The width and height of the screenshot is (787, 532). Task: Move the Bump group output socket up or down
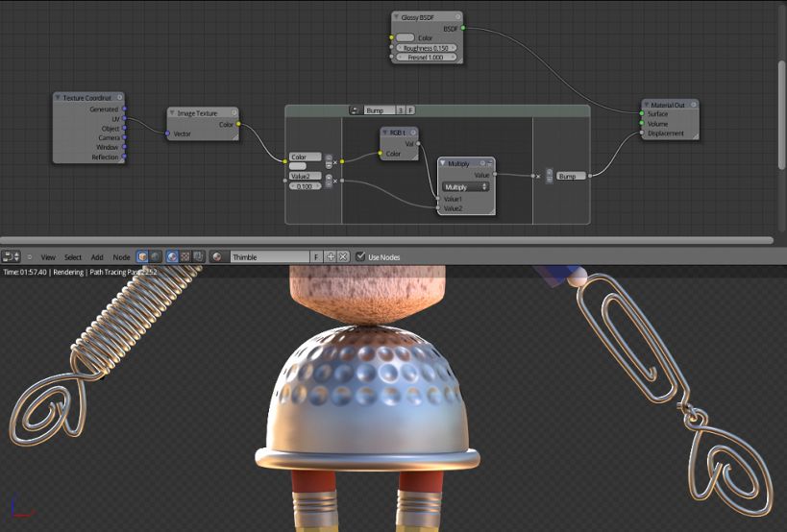coord(549,176)
